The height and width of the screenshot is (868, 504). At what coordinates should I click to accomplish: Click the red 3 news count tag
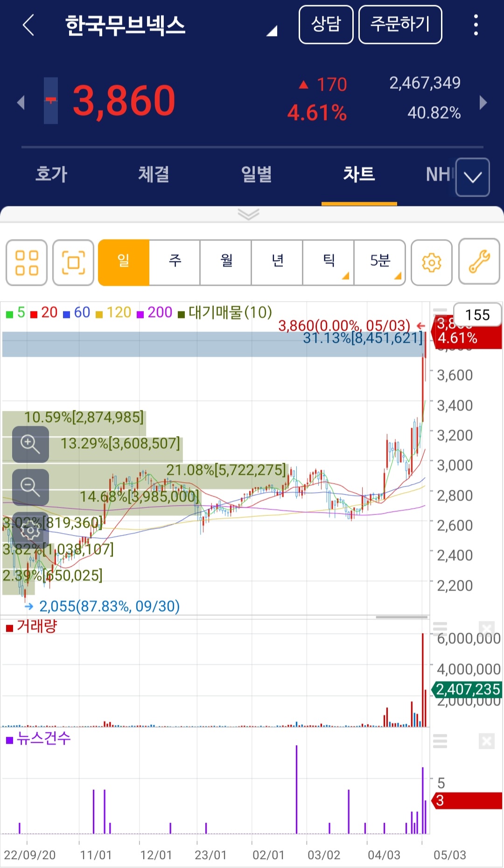467,801
